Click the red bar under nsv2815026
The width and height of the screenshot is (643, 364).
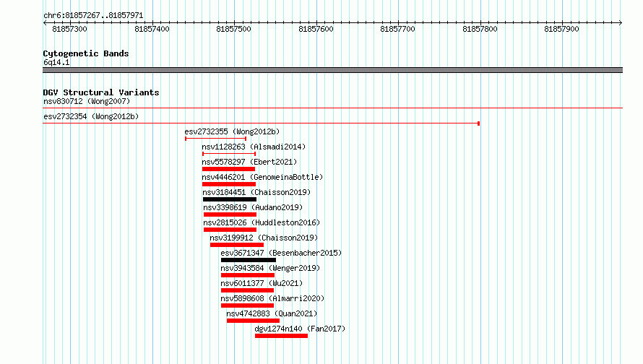tap(230, 230)
